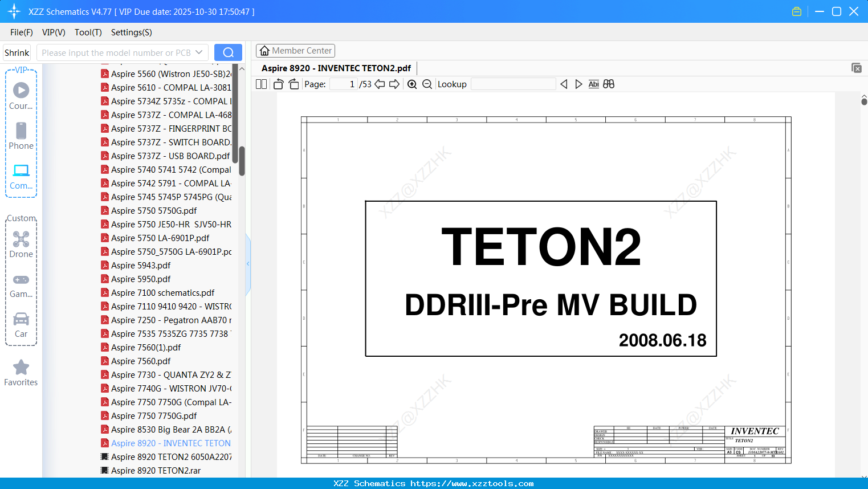Screen dimensions: 868x489
Task: Open the Game console category
Action: 21,285
